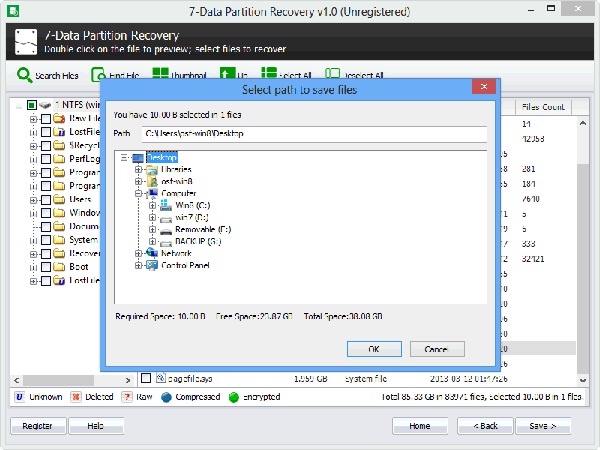
Task: Check the $Recycle folder checkbox
Action: click(x=46, y=145)
